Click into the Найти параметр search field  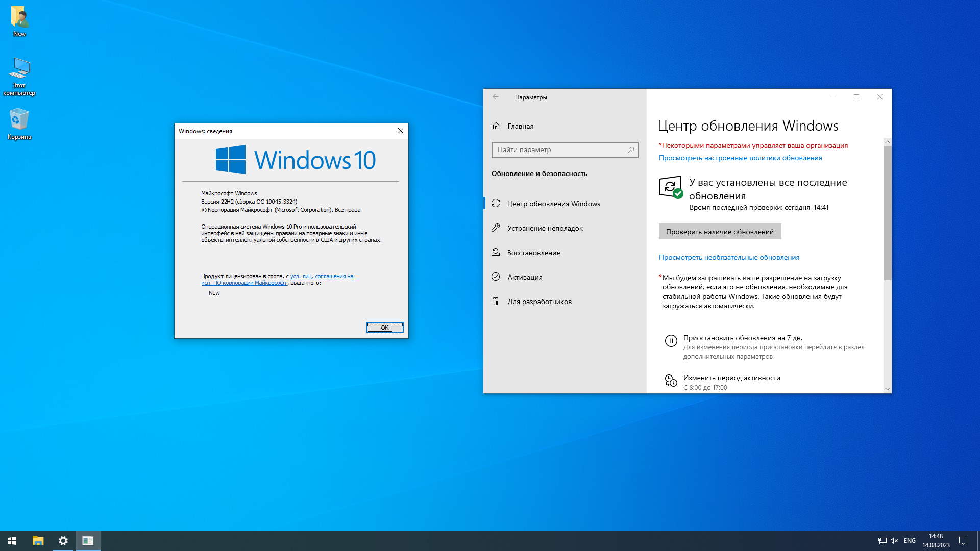point(559,149)
